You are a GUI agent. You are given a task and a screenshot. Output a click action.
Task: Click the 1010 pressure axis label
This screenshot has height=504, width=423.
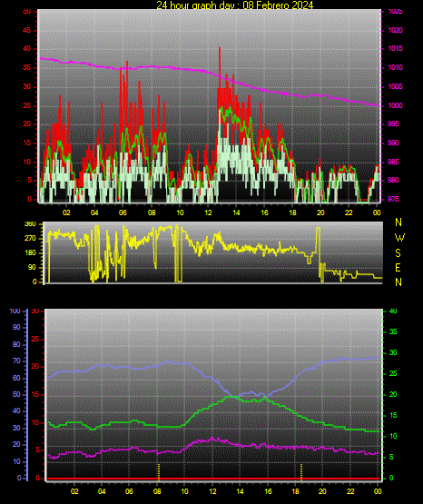coord(395,67)
